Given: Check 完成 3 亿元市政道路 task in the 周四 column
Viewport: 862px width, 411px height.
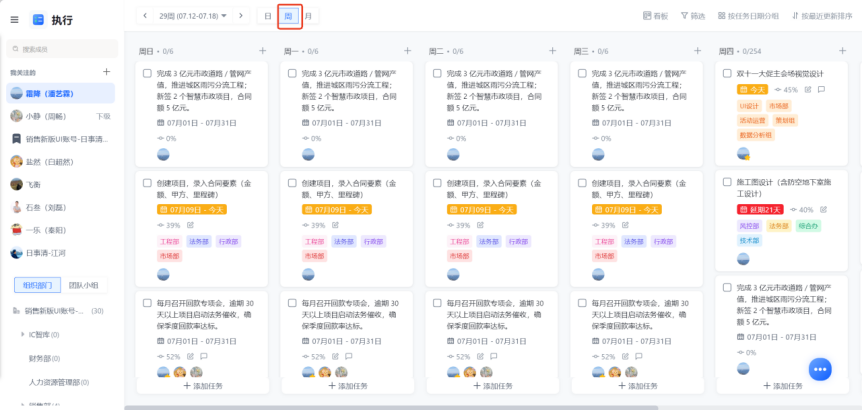Looking at the screenshot, I should point(727,287).
